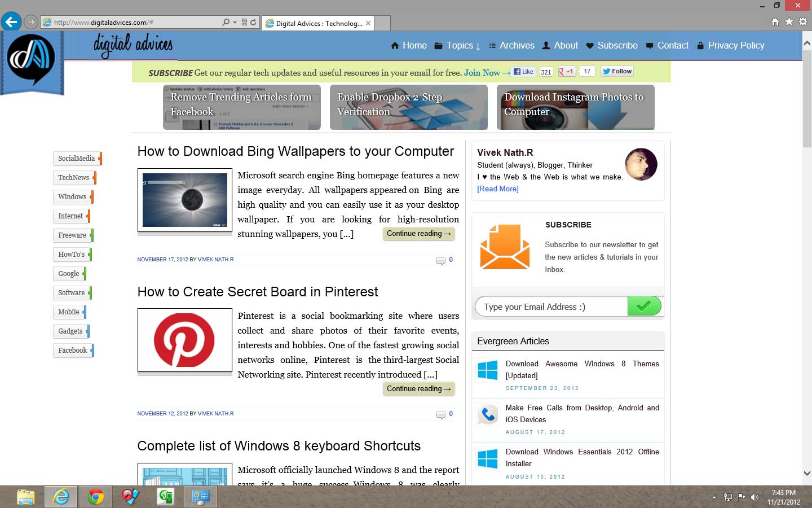Select the Windows category tag

(73, 197)
